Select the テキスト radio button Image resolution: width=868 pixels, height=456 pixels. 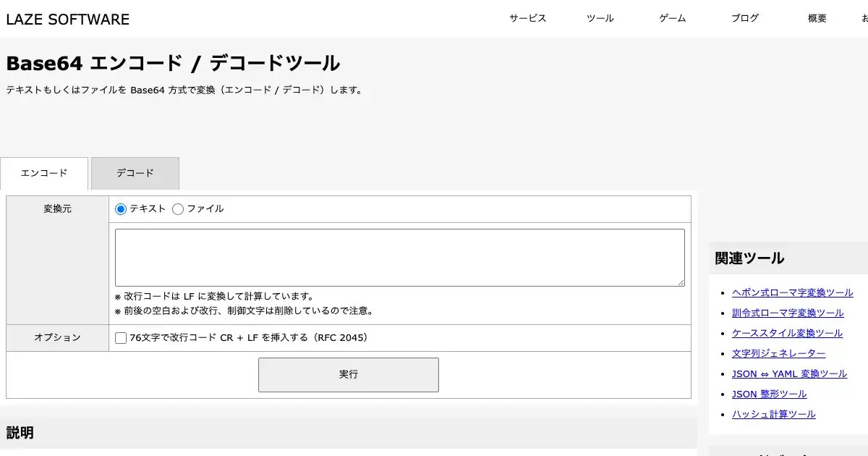coord(121,209)
